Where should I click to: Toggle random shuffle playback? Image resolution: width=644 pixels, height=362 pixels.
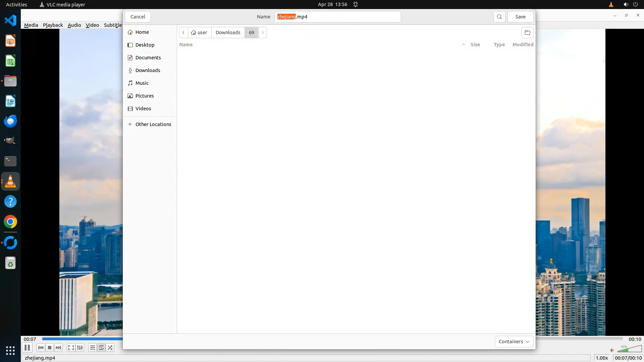tap(110, 348)
